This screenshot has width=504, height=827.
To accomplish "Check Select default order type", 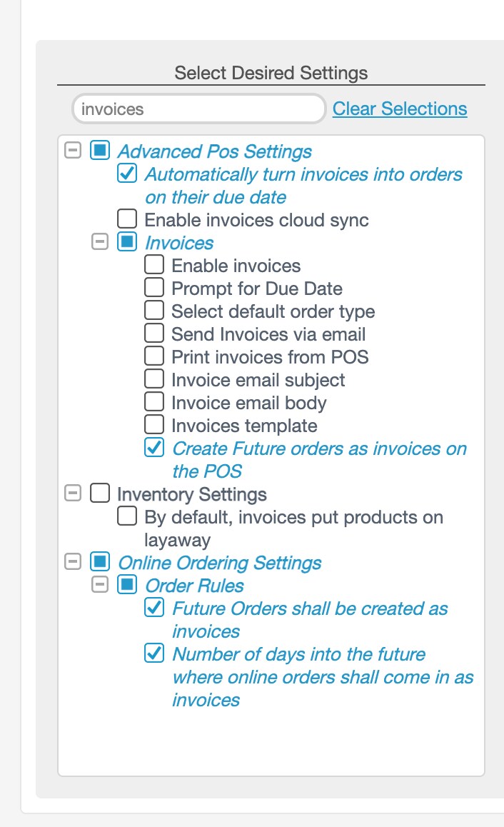I will (x=154, y=311).
